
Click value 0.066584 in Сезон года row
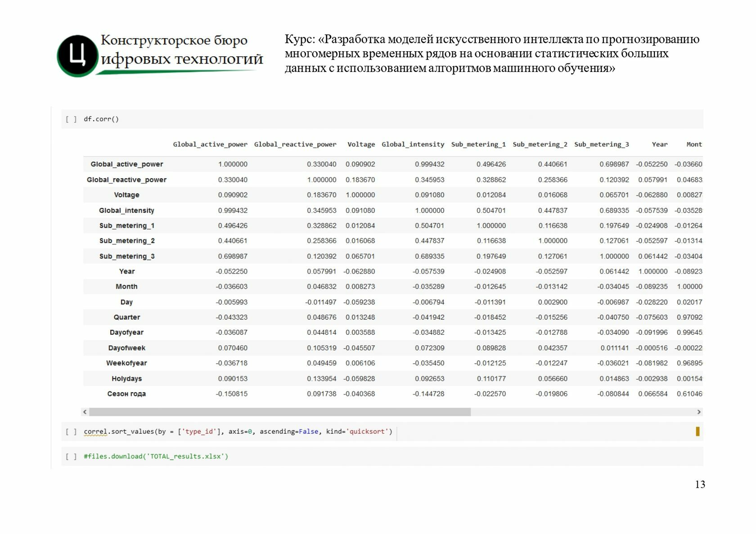pos(653,394)
